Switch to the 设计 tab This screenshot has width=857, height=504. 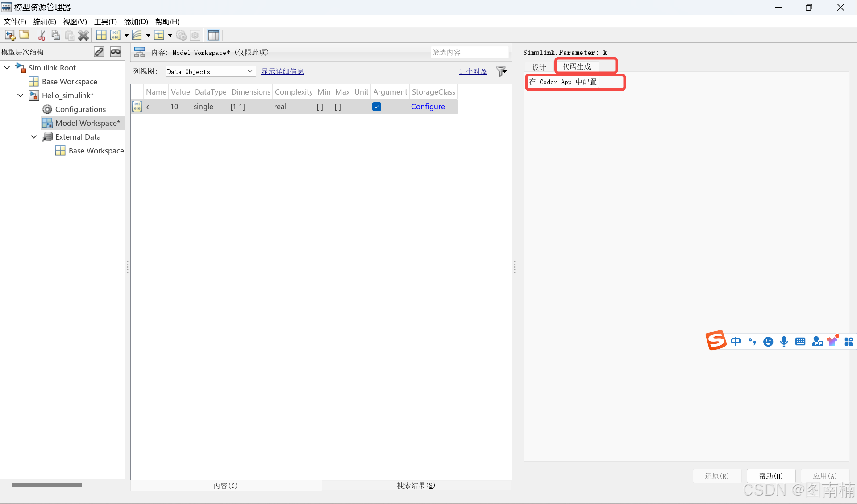(x=539, y=67)
